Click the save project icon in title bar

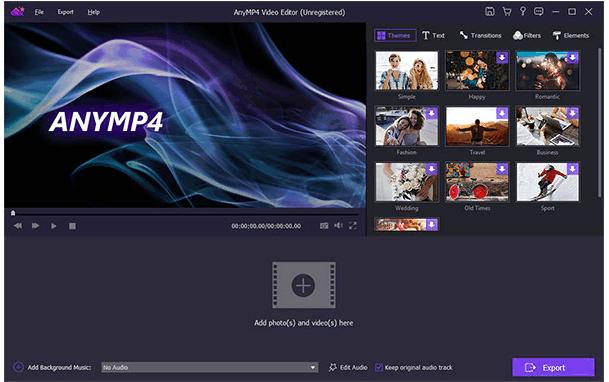pyautogui.click(x=490, y=12)
